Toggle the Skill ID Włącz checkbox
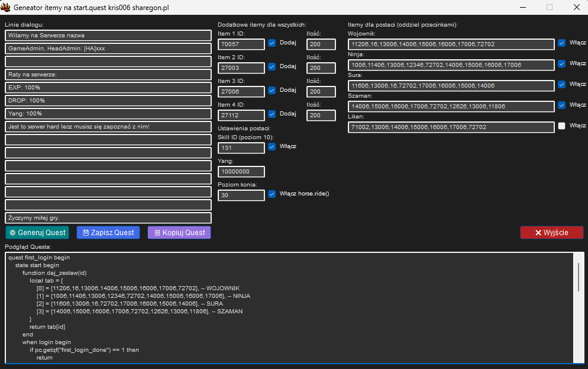Viewport: 588px width, 369px height. click(272, 147)
